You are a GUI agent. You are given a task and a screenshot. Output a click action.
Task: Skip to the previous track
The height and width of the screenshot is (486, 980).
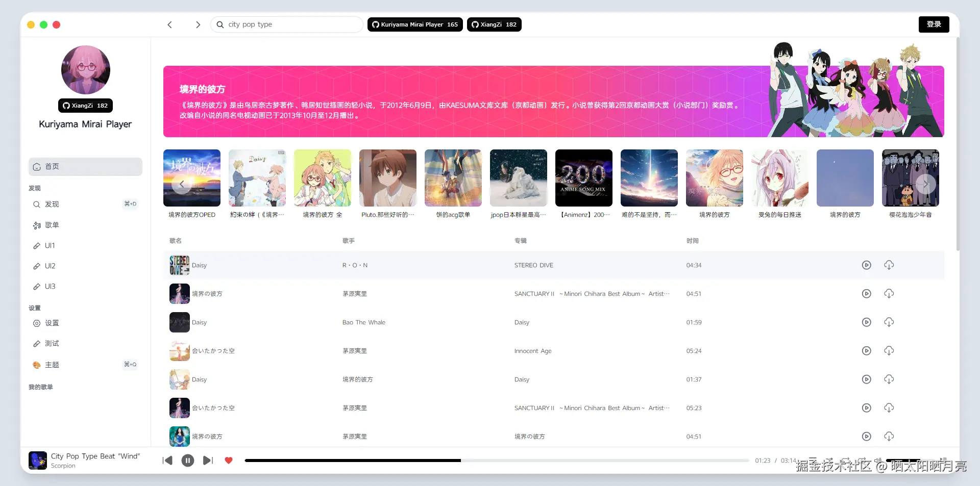coord(167,461)
